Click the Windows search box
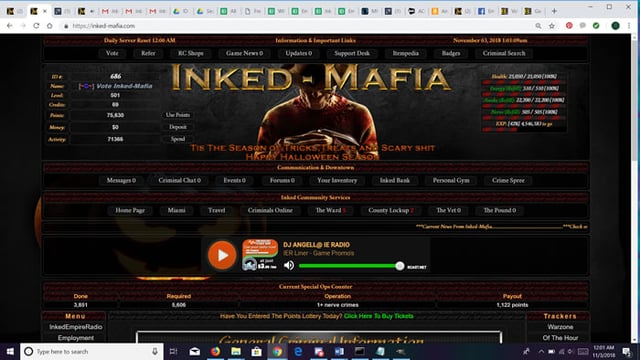Viewport: 640px width, 360px height. click(92, 351)
